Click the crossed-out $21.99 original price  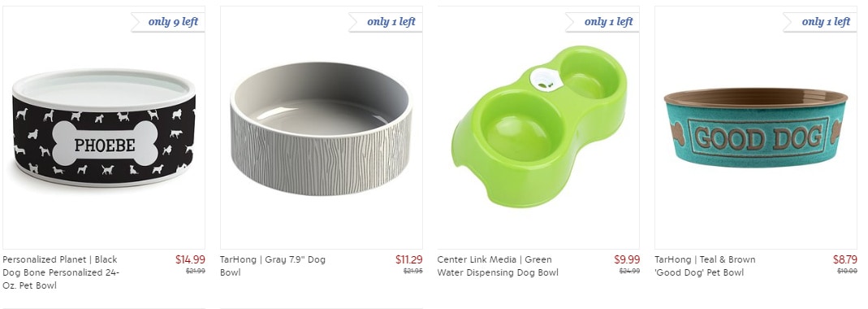pyautogui.click(x=196, y=272)
